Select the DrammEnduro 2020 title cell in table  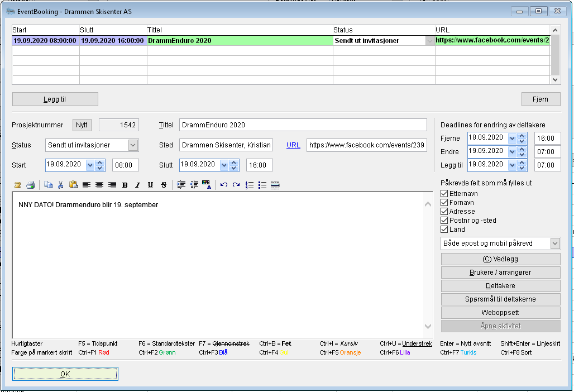click(240, 41)
